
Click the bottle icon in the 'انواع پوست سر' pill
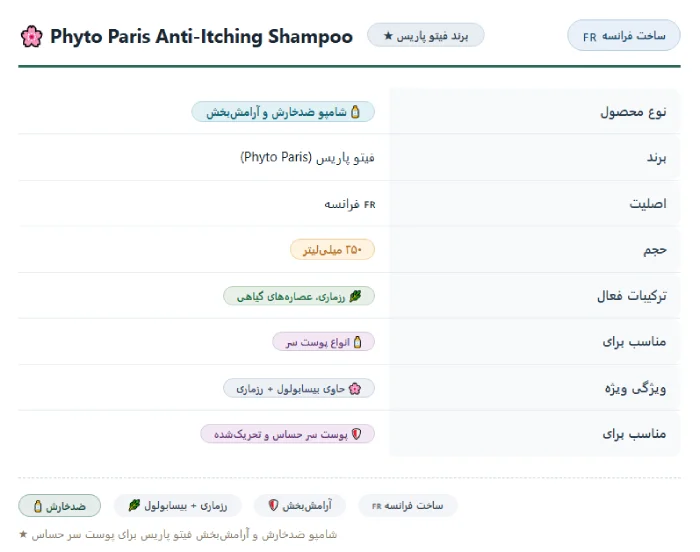[357, 342]
